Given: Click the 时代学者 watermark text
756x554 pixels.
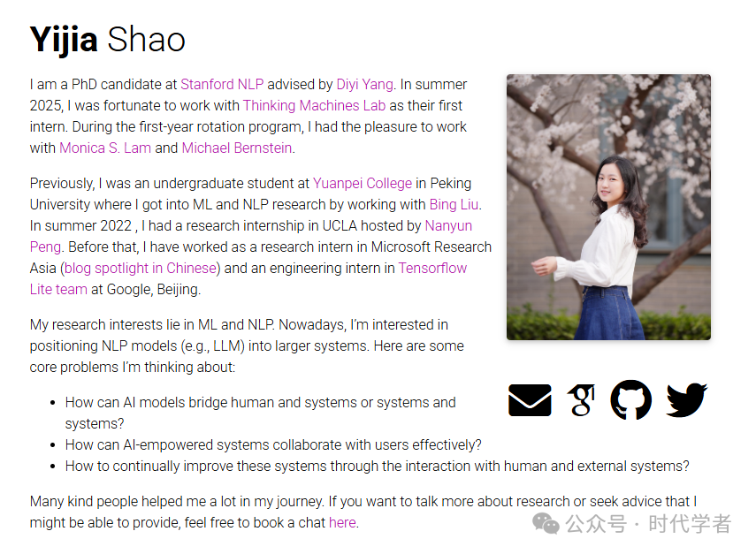Looking at the screenshot, I should 690,524.
